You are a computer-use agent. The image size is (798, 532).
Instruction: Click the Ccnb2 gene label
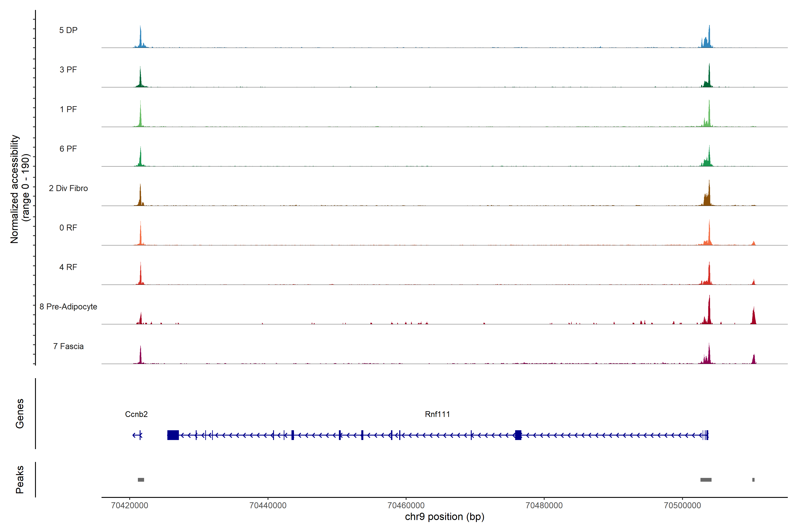click(136, 414)
